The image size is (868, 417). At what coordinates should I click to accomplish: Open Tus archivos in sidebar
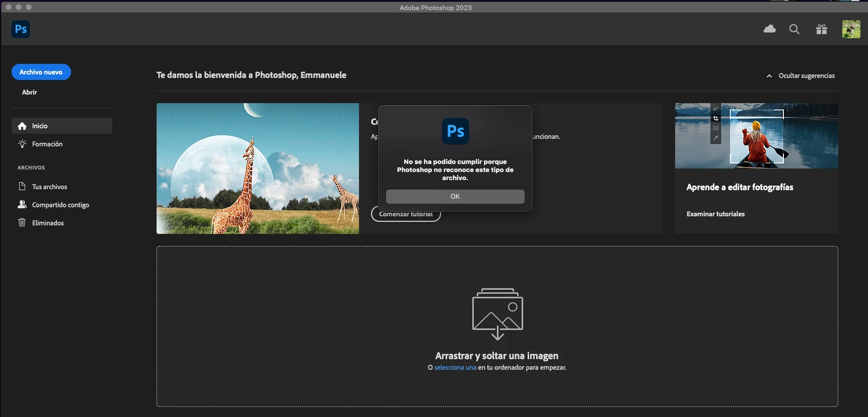(x=62, y=187)
